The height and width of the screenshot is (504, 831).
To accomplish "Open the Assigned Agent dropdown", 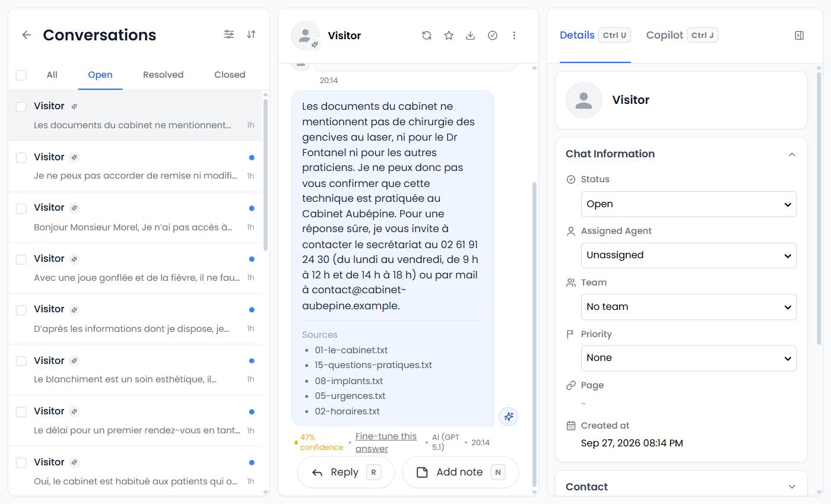I will (x=689, y=255).
